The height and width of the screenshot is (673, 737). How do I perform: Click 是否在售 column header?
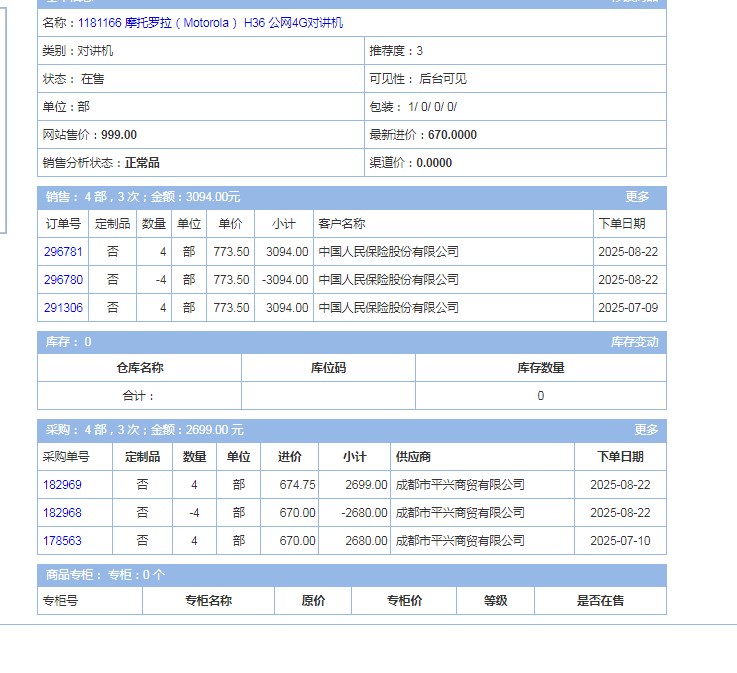[x=600, y=601]
